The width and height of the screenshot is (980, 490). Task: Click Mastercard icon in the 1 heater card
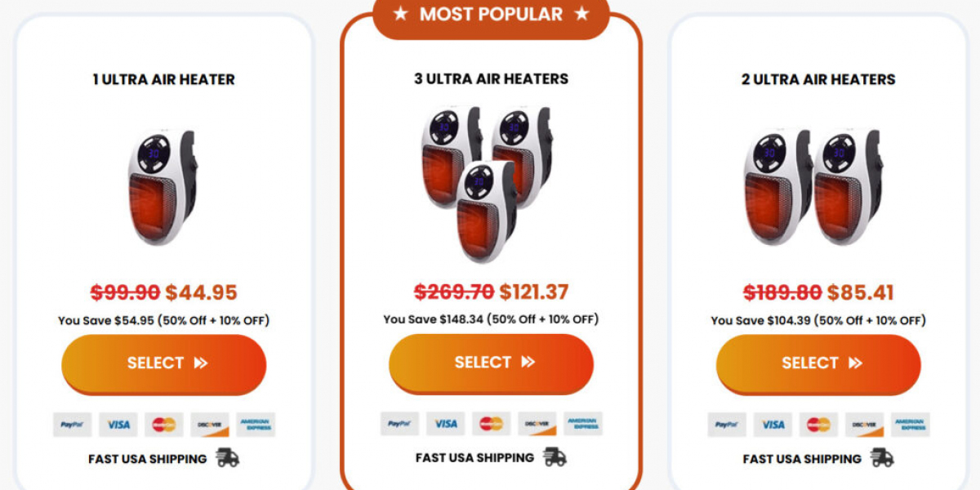[x=164, y=425]
